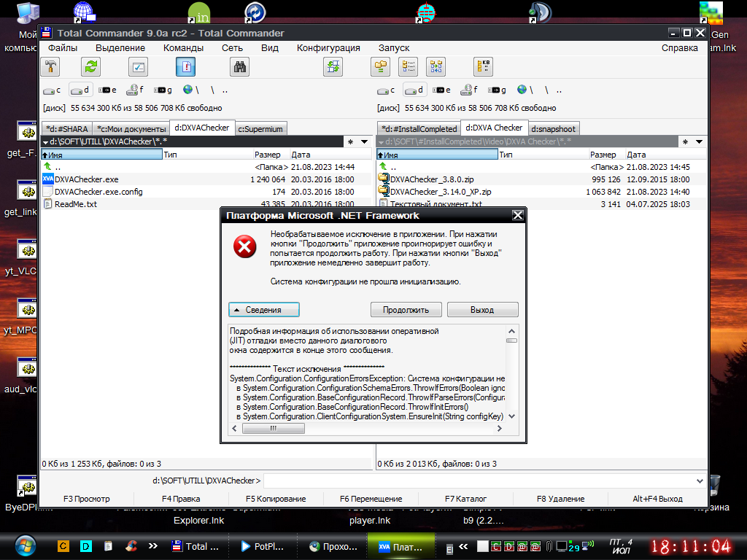This screenshot has width=747, height=560.
Task: Click PotPlayer taskbar button
Action: pyautogui.click(x=263, y=547)
